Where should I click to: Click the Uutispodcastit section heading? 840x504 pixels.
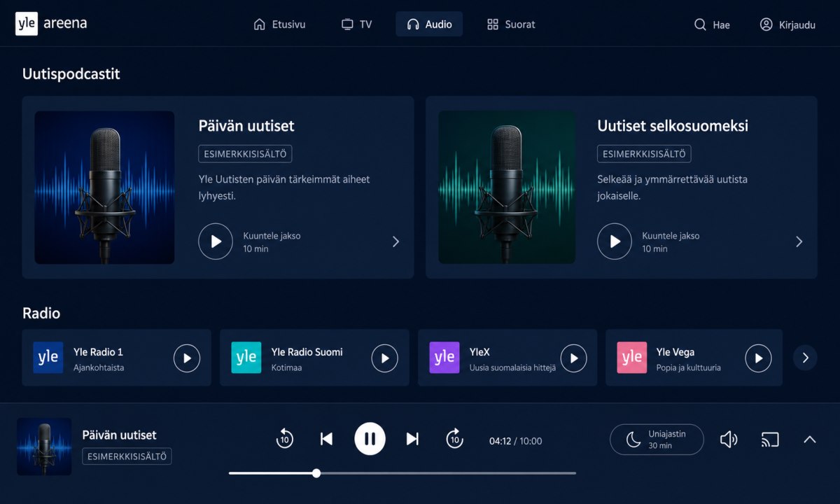[71, 74]
